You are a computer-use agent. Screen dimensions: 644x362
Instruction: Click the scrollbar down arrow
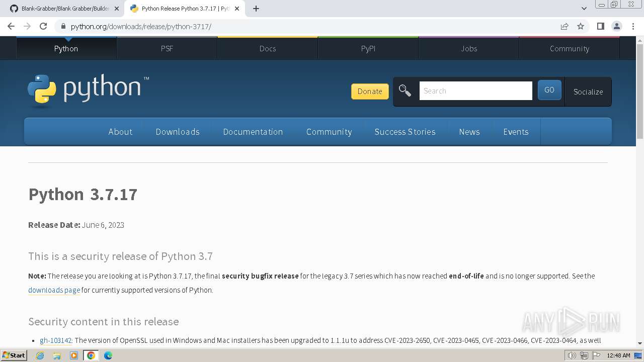pos(639,344)
